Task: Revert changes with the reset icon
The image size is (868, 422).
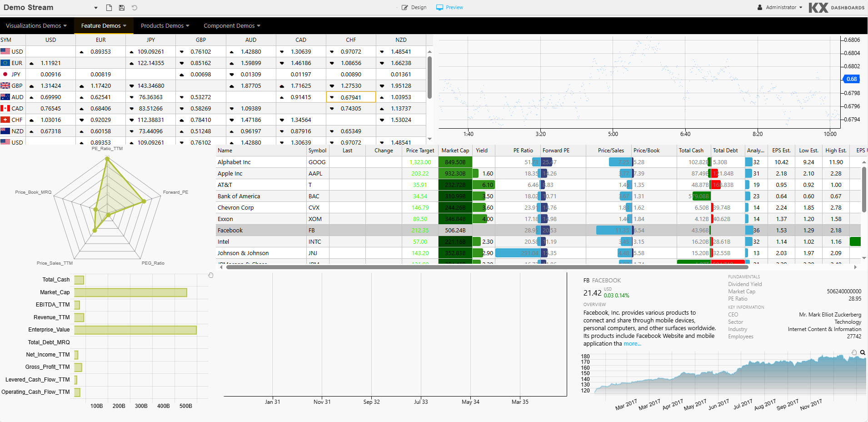Action: [134, 7]
